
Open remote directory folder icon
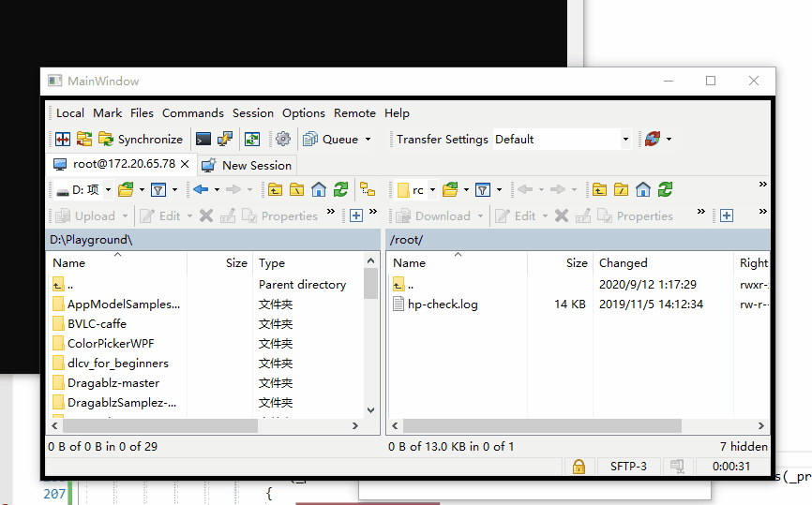(x=450, y=190)
